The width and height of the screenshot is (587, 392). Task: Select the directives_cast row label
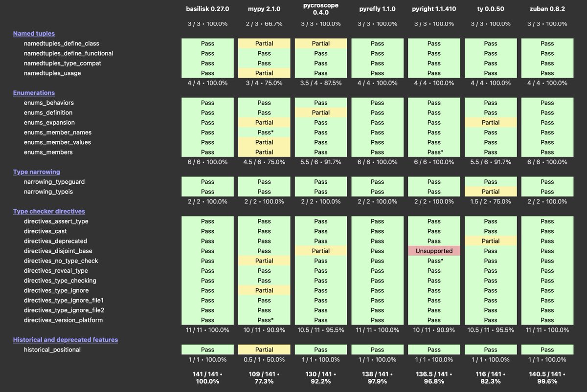tap(45, 231)
